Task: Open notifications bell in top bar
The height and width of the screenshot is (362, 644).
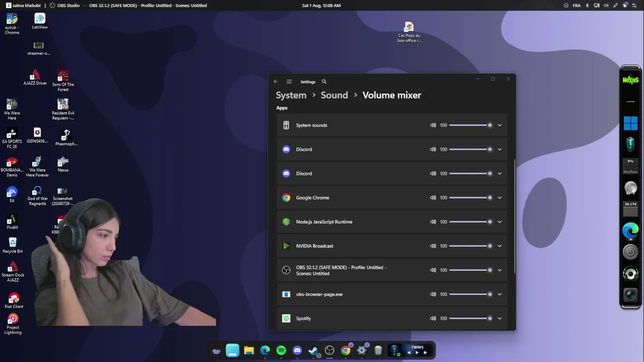Action: [625, 6]
